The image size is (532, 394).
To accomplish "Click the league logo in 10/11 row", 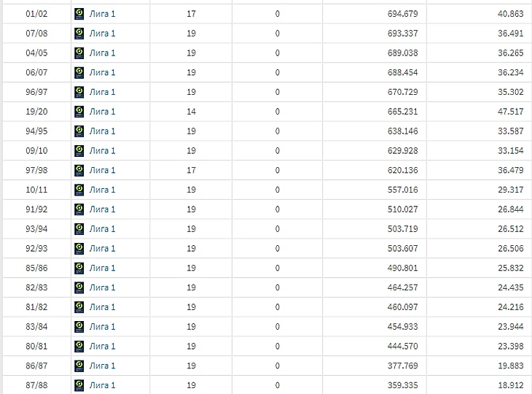I will 79,190.
